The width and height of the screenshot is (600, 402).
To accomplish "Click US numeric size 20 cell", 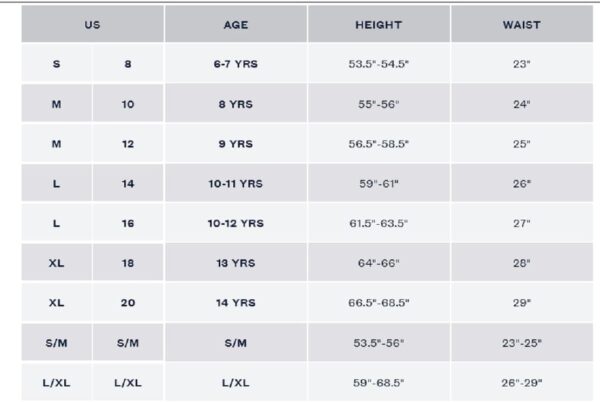I will 128,302.
